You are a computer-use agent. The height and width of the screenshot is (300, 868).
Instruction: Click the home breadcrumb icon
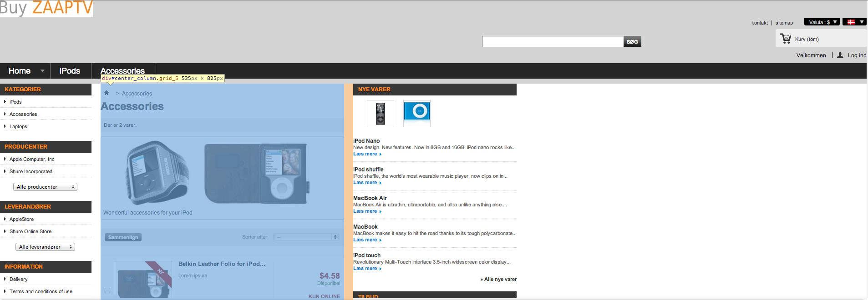click(x=107, y=93)
